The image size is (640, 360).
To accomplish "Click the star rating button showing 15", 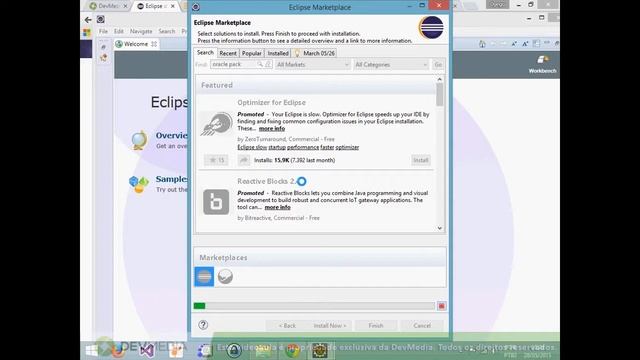I will click(x=216, y=160).
